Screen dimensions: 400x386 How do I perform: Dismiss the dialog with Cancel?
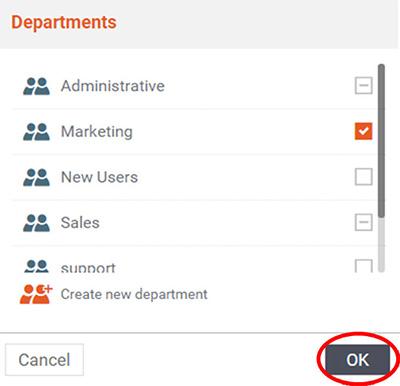click(44, 360)
